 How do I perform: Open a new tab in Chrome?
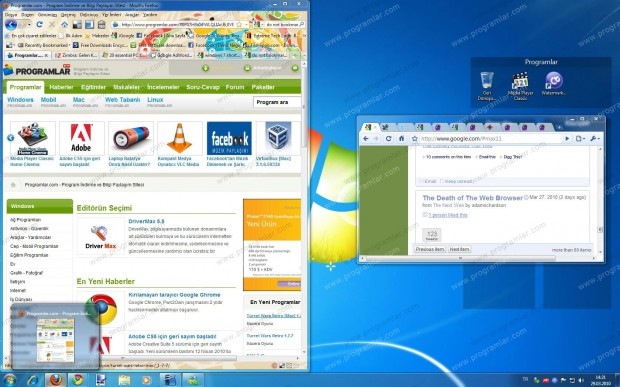pos(559,127)
